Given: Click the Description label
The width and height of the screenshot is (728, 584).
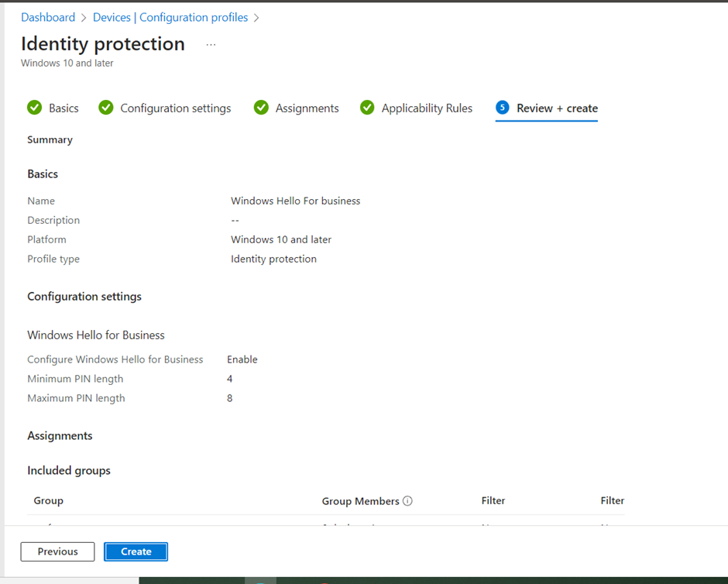Looking at the screenshot, I should (x=53, y=221).
